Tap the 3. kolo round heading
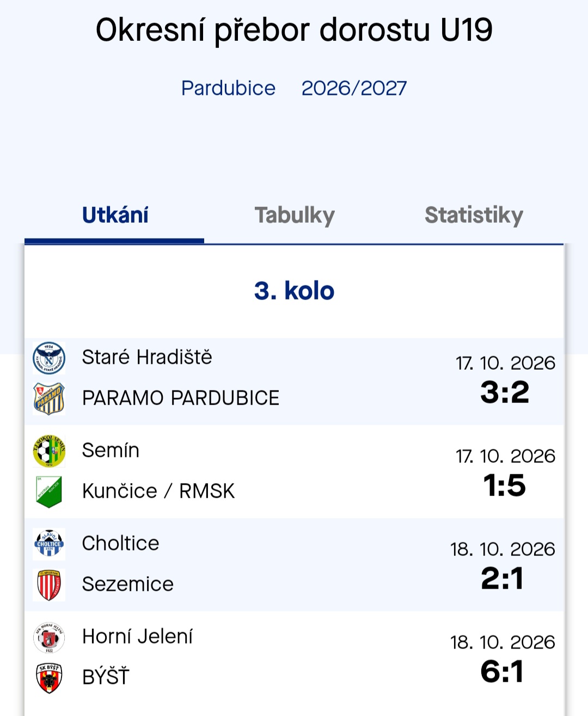Image resolution: width=588 pixels, height=716 pixels. point(294,291)
